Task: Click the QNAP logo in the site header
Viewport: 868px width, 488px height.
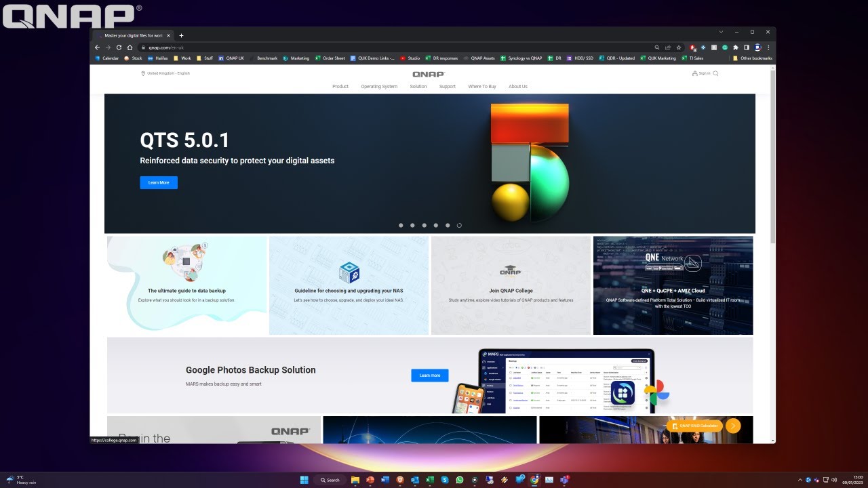Action: (x=429, y=75)
